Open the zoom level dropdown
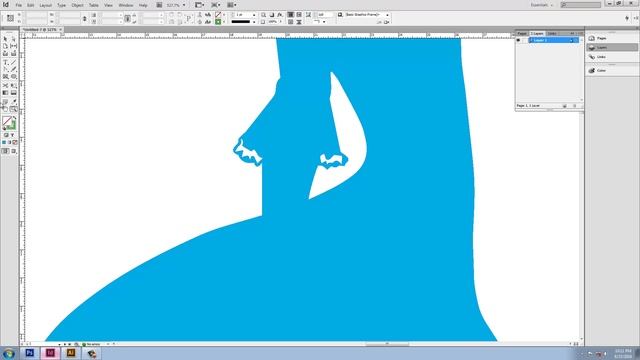 pyautogui.click(x=184, y=5)
